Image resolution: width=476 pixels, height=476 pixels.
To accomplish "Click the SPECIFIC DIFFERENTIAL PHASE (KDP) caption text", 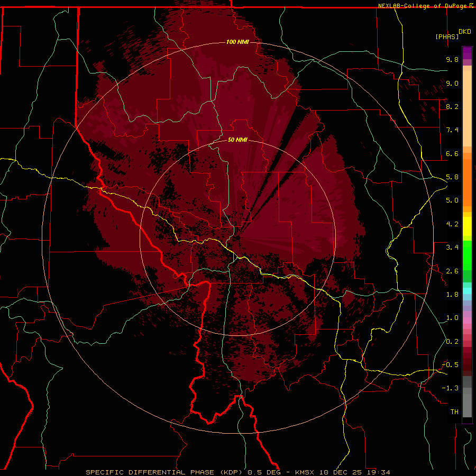I will [x=163, y=472].
